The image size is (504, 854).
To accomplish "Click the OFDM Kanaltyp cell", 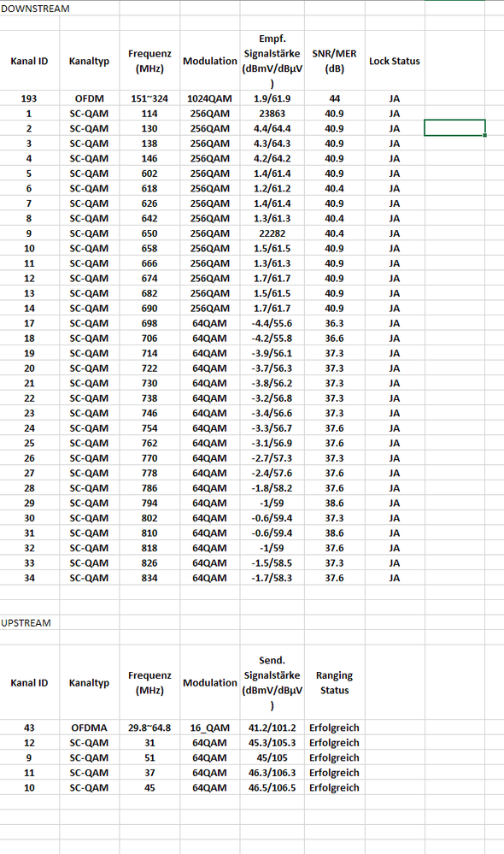I will (89, 98).
